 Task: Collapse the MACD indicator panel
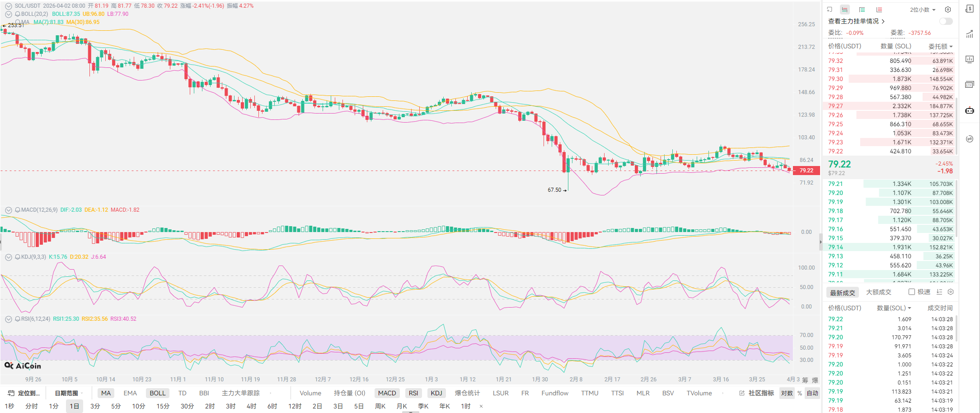(x=8, y=210)
